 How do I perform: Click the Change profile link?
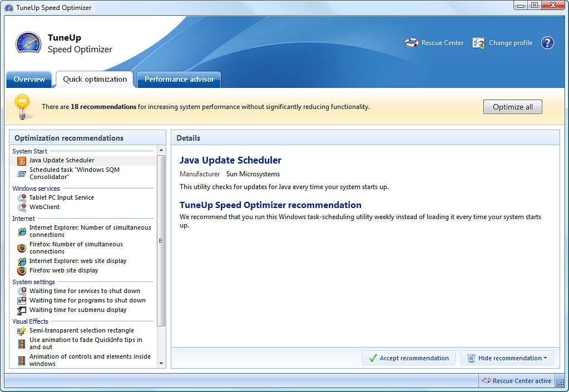(x=511, y=43)
